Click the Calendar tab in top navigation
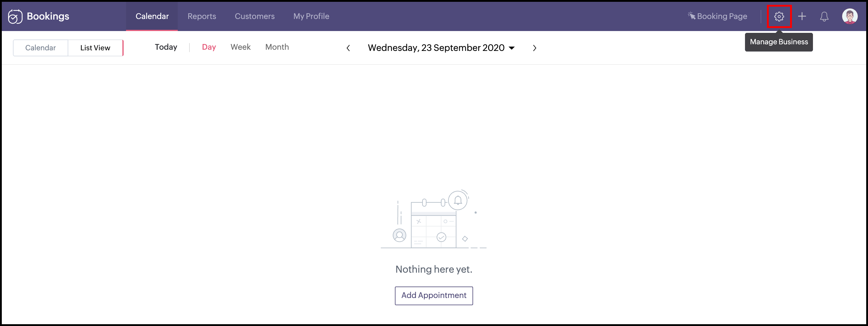The image size is (868, 326). 152,16
